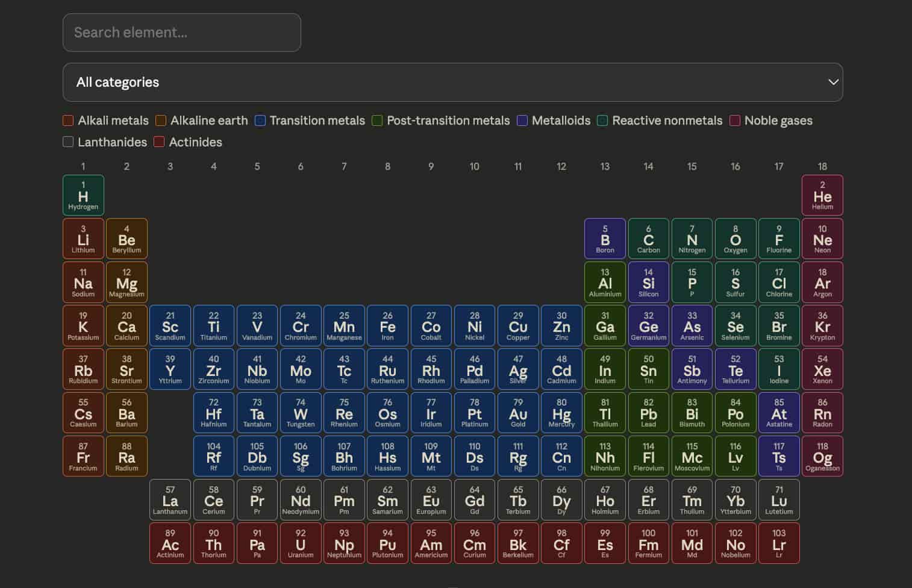Click the Actinides red color swatch
The height and width of the screenshot is (588, 912).
click(x=159, y=142)
